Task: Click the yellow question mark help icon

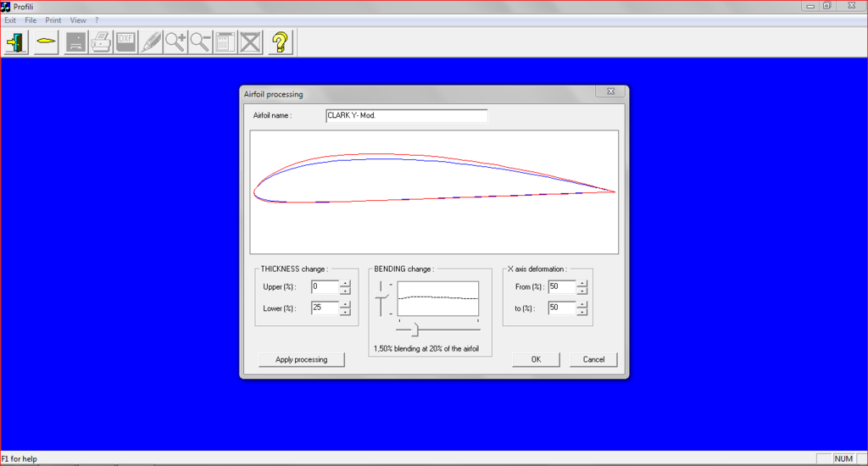Action: point(281,42)
